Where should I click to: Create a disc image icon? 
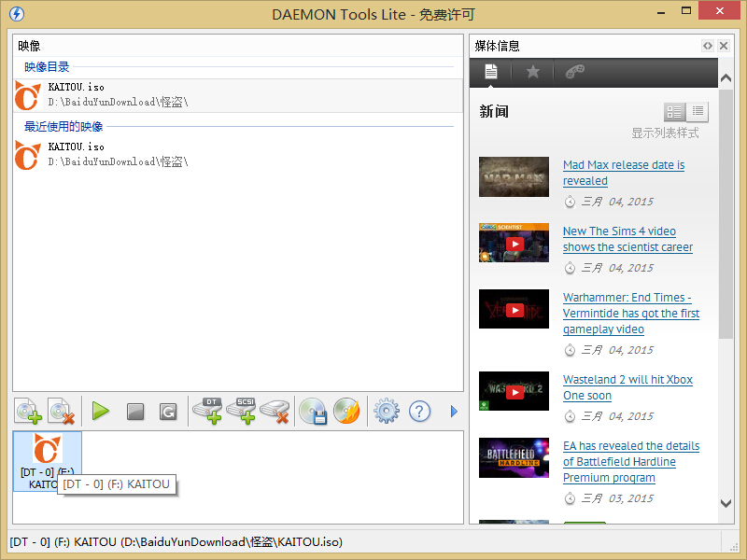[313, 411]
